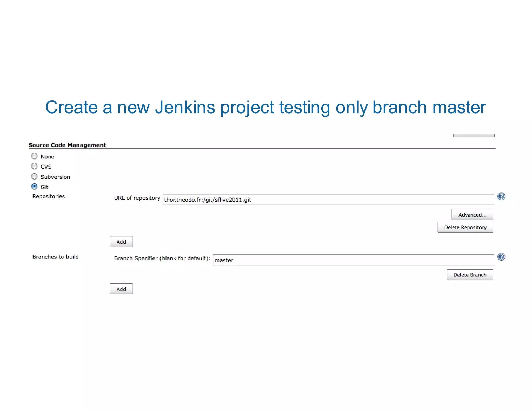Choose the Subversion radio option
This screenshot has width=532, height=411.
34,176
